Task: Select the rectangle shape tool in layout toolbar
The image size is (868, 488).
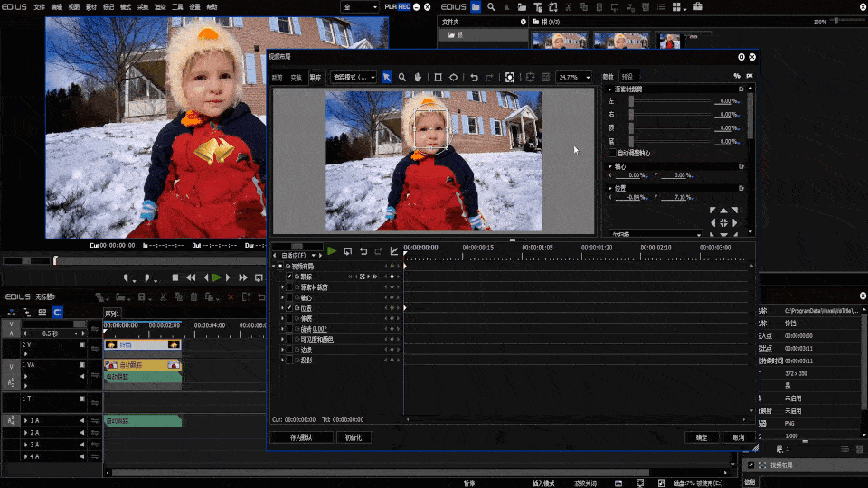Action: (x=438, y=78)
